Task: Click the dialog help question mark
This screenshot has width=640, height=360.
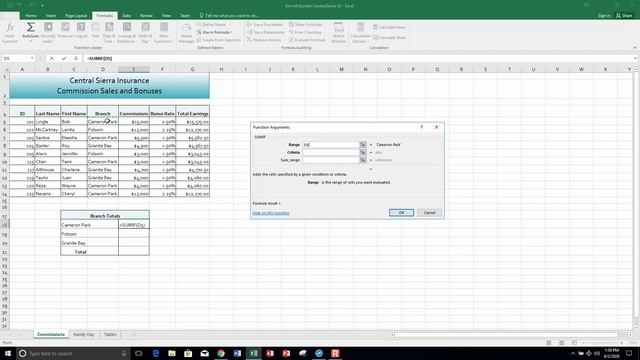Action: pos(422,127)
